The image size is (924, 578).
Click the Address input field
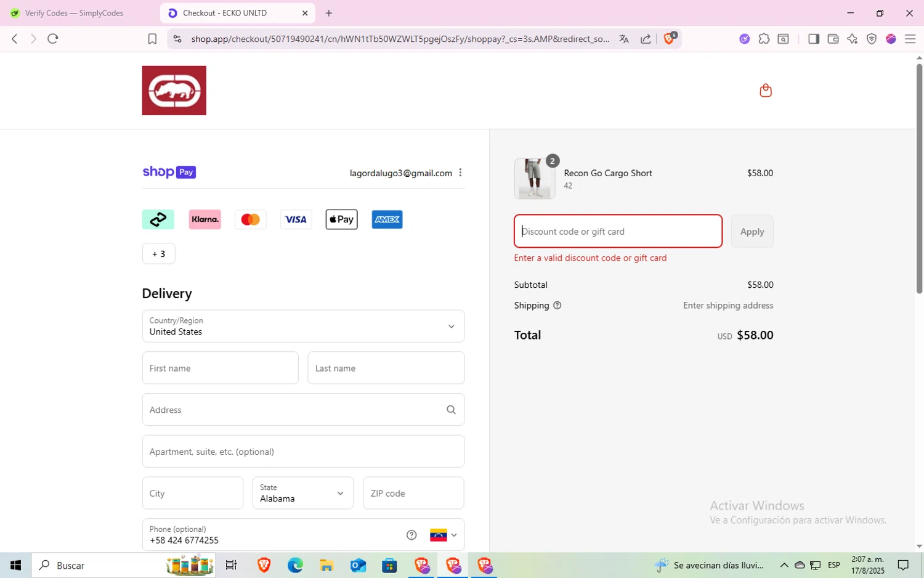tap(303, 410)
